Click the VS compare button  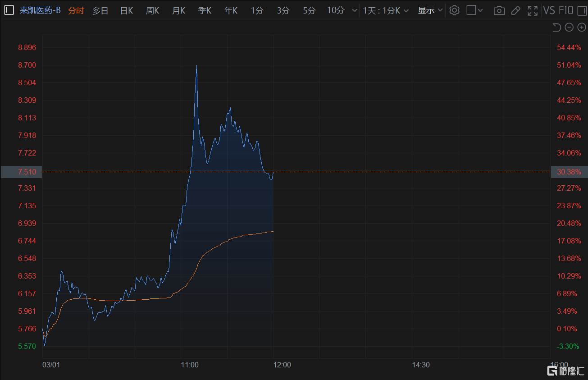(x=549, y=10)
